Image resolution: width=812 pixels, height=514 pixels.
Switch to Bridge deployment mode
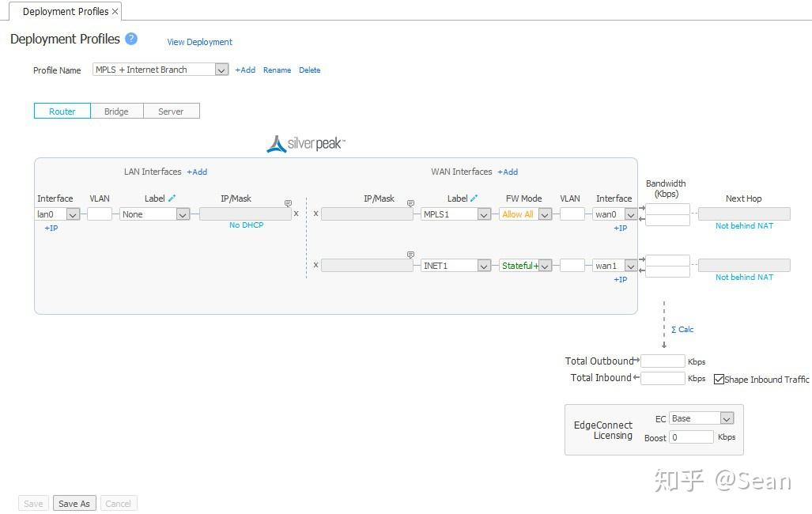pyautogui.click(x=116, y=111)
